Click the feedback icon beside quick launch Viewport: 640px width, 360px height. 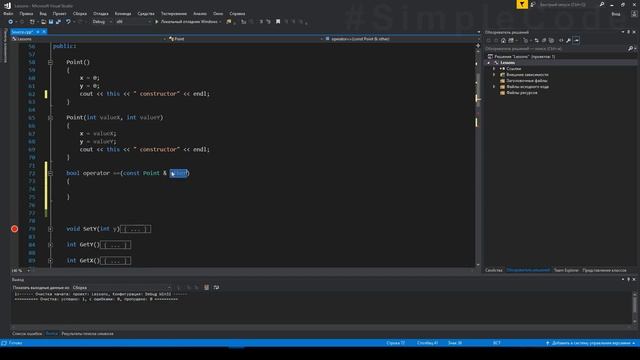(x=533, y=4)
